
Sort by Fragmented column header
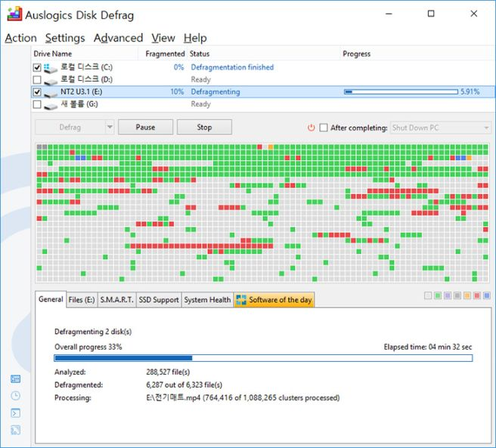[165, 54]
